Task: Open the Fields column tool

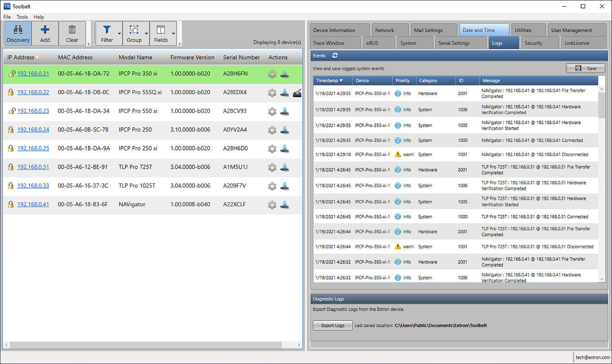Action: (161, 33)
